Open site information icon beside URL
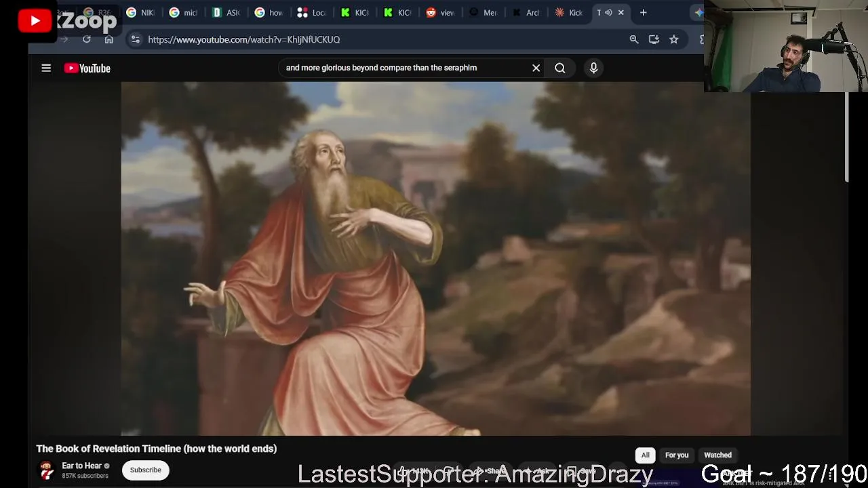Image resolution: width=868 pixels, height=488 pixels. click(x=135, y=39)
